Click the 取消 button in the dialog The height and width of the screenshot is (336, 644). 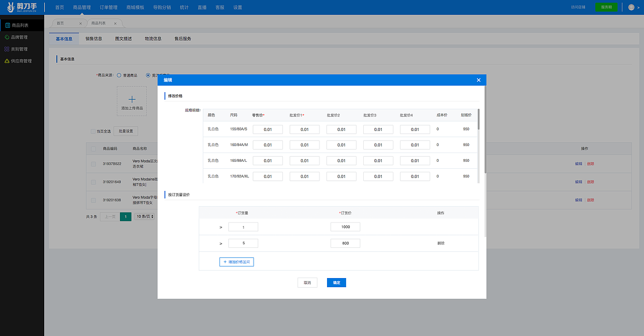click(x=307, y=283)
